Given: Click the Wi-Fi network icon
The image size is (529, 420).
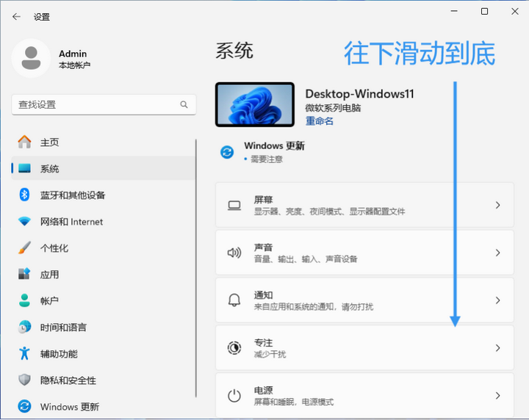Looking at the screenshot, I should (x=24, y=222).
